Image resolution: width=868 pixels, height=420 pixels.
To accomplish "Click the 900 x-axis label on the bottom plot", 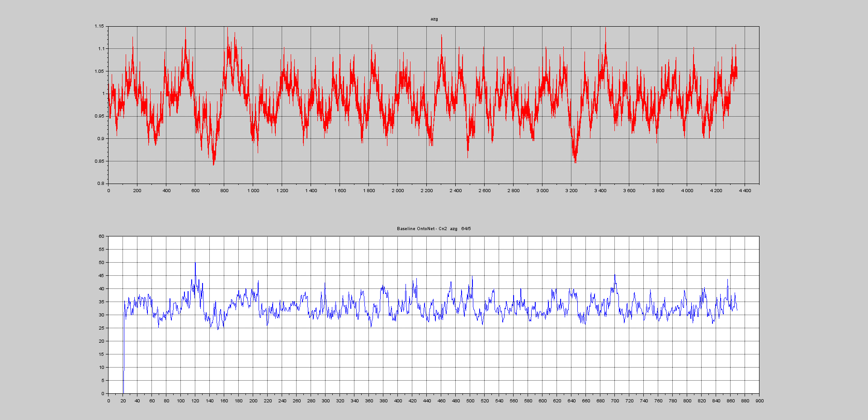I will tap(759, 401).
